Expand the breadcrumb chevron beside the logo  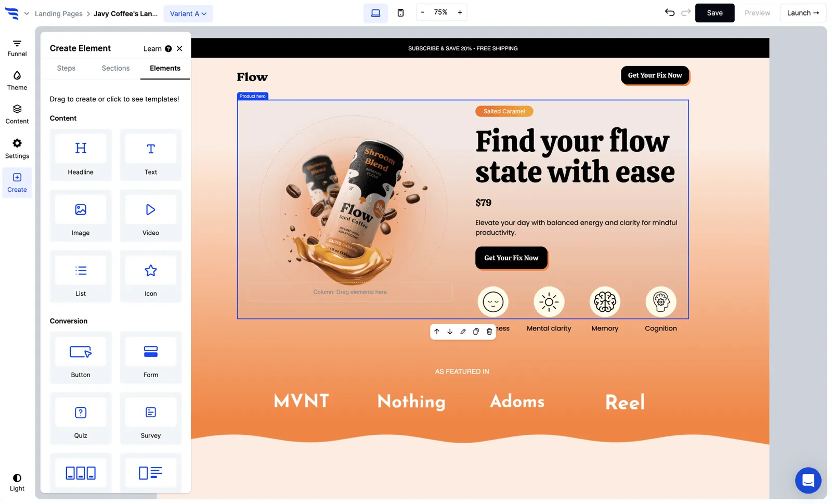27,14
